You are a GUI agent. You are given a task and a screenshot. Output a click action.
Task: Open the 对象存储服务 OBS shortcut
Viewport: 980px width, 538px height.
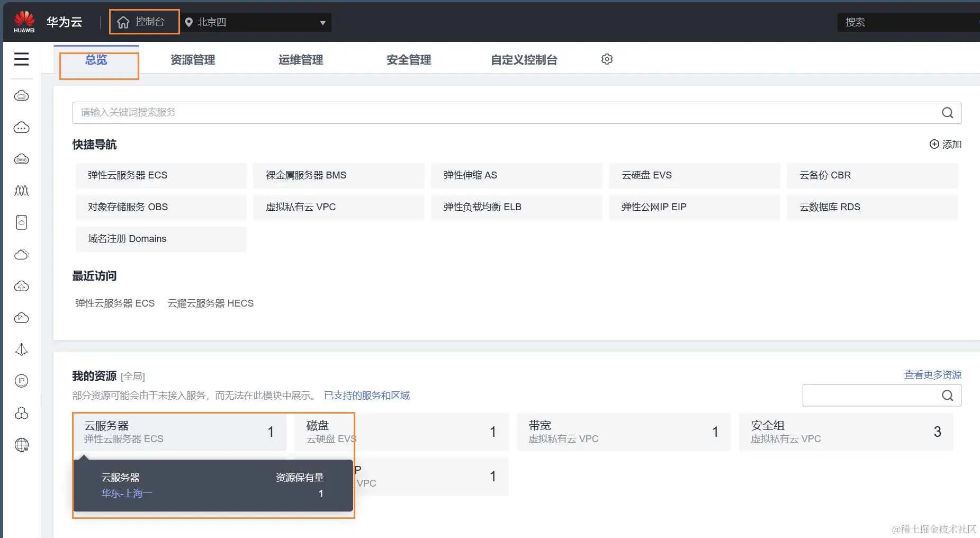coord(161,207)
